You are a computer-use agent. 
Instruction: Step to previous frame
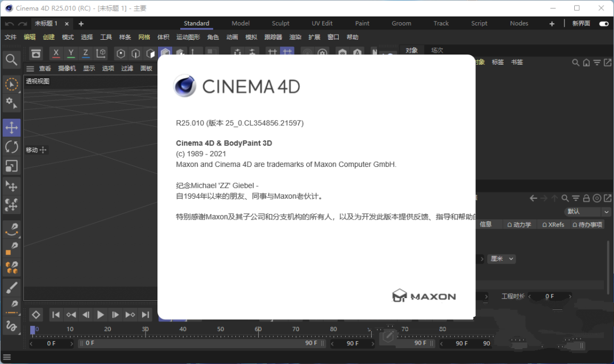tap(86, 315)
